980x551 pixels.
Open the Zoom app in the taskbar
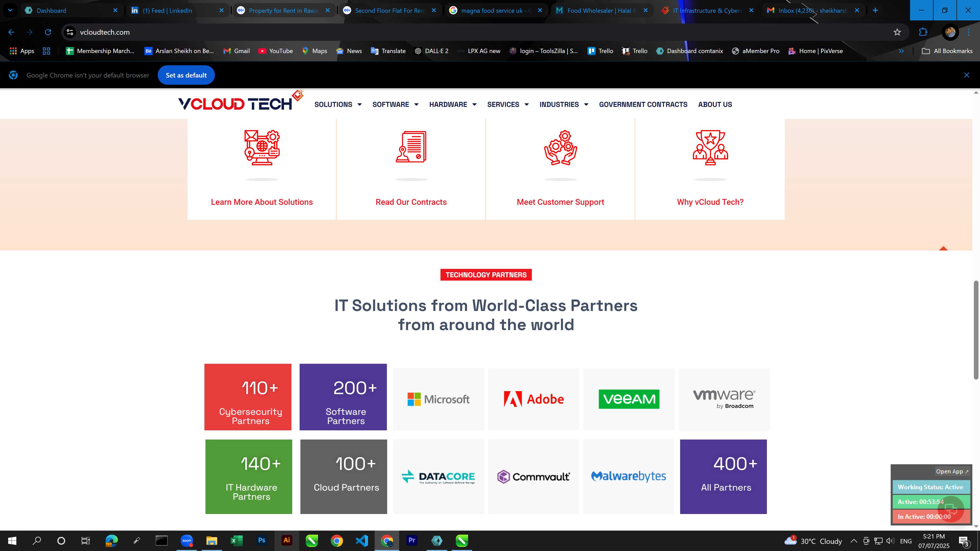(x=186, y=540)
